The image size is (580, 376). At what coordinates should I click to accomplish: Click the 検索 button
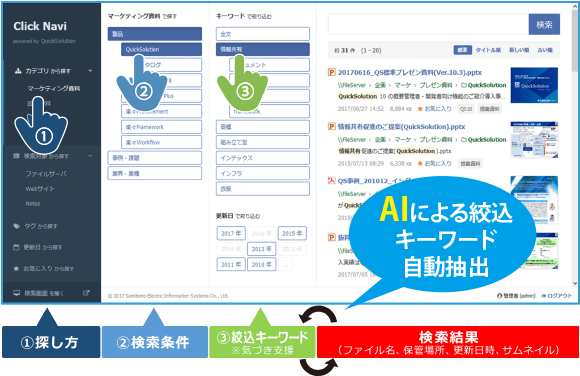(x=544, y=24)
